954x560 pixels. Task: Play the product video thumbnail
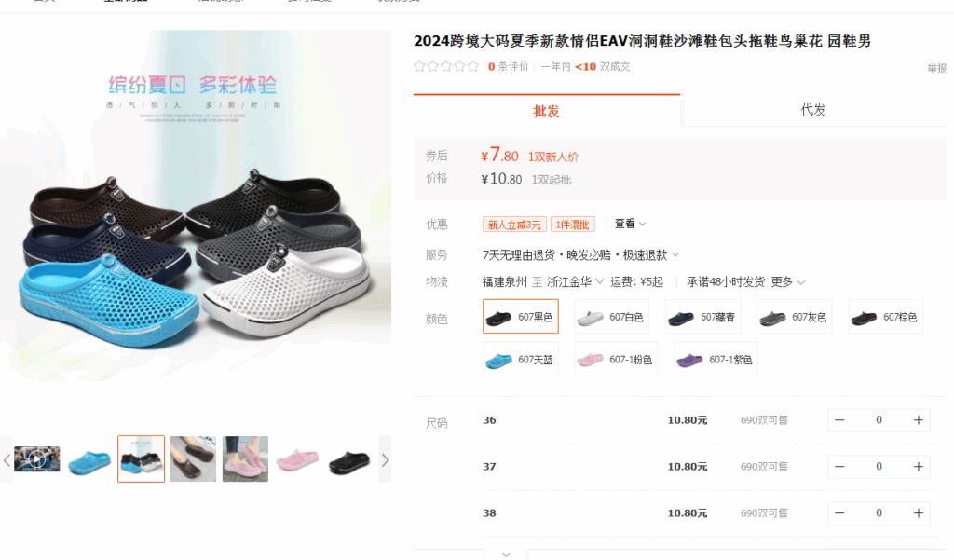[x=37, y=459]
